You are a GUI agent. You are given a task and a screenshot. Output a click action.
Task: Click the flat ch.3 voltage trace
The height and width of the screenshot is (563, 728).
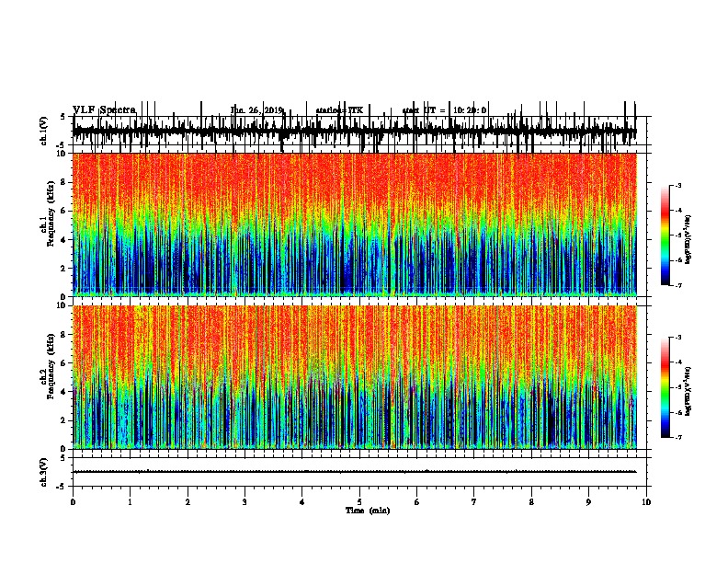coord(355,472)
